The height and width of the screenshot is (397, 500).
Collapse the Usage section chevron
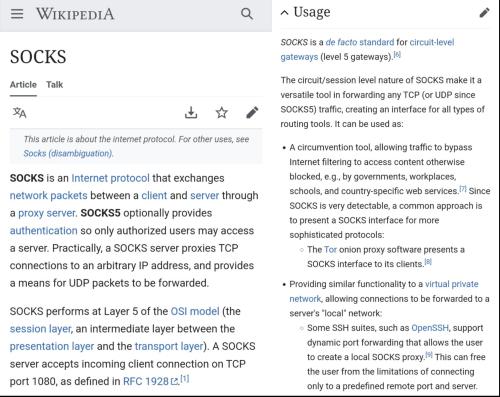pyautogui.click(x=284, y=13)
